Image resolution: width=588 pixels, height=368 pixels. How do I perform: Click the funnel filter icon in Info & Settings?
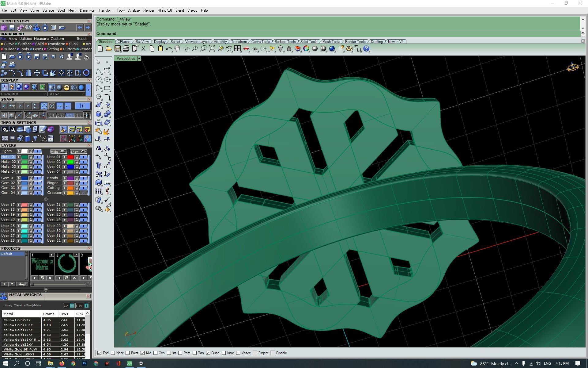point(35,139)
